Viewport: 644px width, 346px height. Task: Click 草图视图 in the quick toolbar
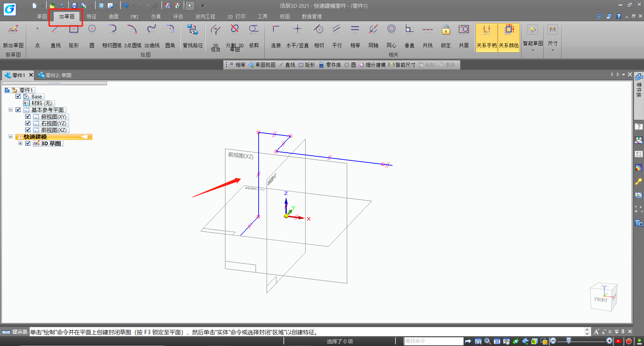(x=262, y=65)
